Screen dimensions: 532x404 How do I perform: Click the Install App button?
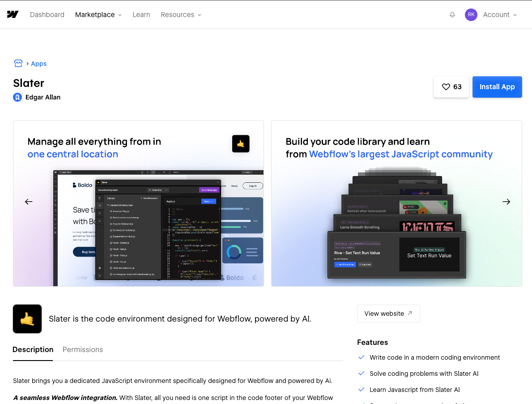pos(497,87)
